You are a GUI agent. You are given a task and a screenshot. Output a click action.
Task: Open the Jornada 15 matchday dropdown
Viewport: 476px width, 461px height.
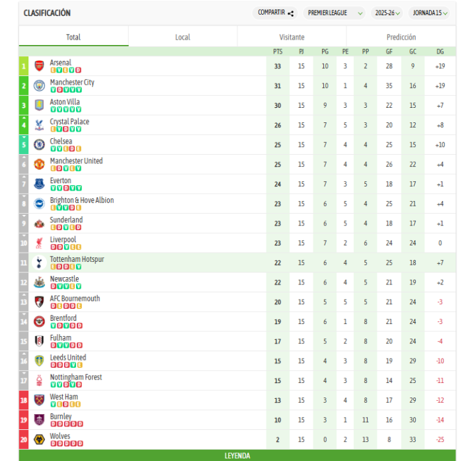click(x=430, y=13)
